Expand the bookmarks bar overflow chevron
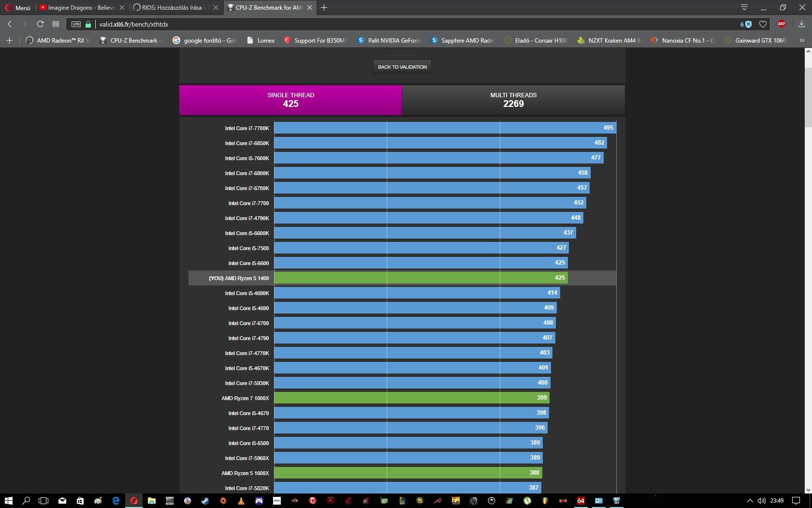 point(802,41)
